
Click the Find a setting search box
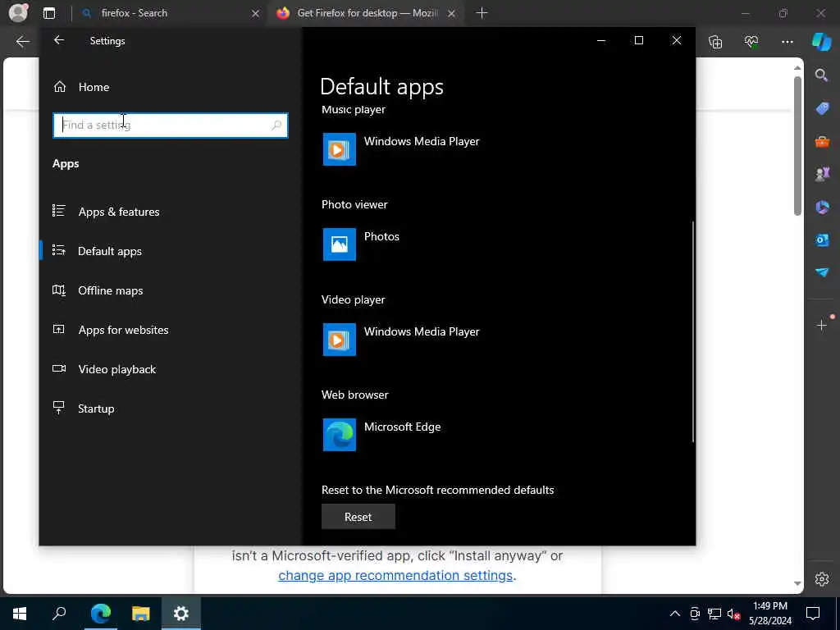pos(171,126)
